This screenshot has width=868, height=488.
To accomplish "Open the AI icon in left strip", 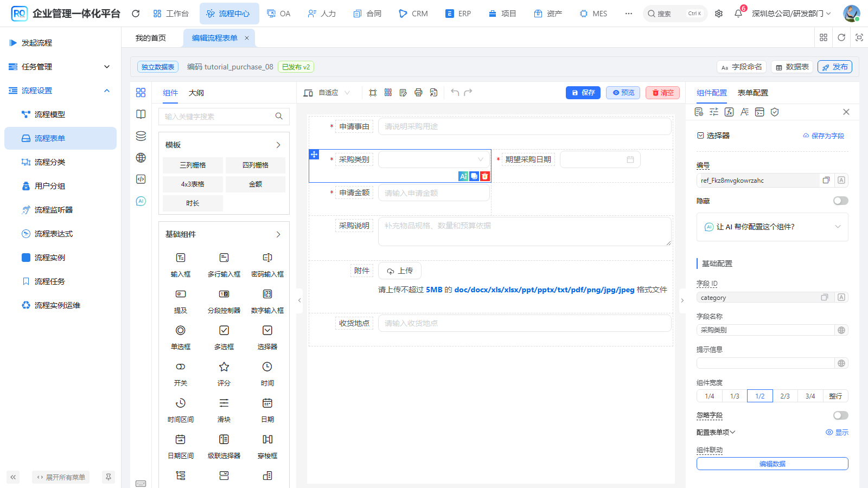I will [141, 201].
